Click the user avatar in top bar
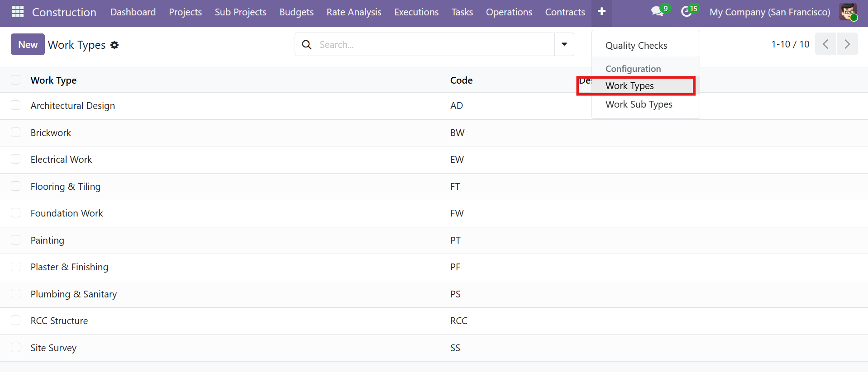The height and width of the screenshot is (372, 868). pos(848,12)
